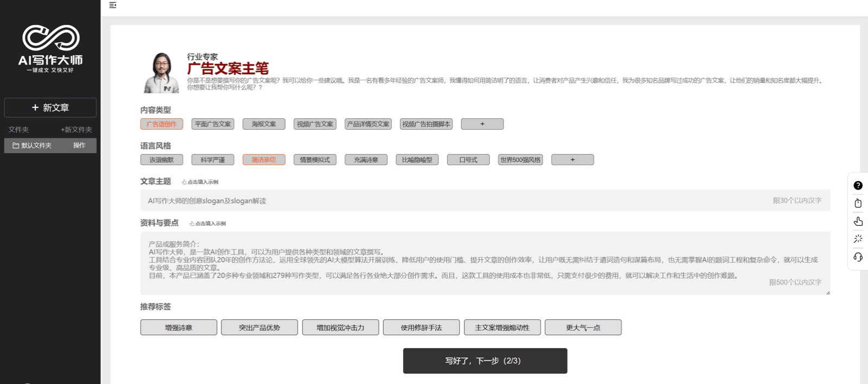Choose 情景模拟式 language style
This screenshot has height=384, width=868.
coord(315,160)
